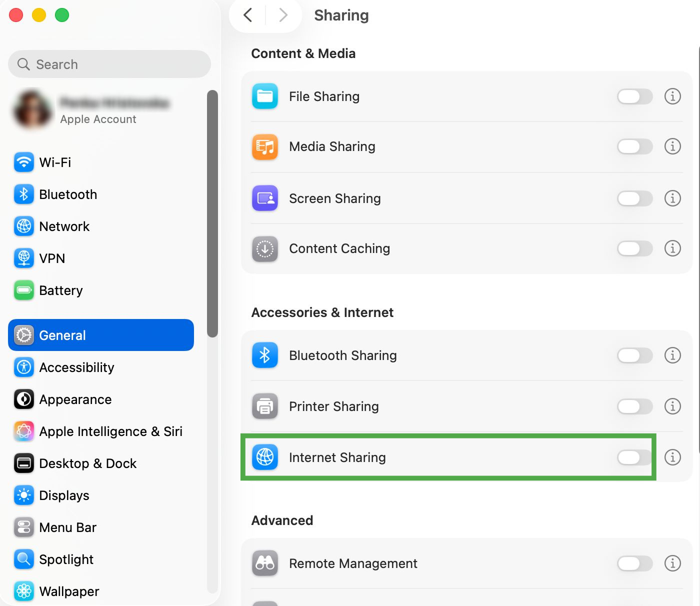Click the Wallpaper flower icon in sidebar

pos(24,591)
